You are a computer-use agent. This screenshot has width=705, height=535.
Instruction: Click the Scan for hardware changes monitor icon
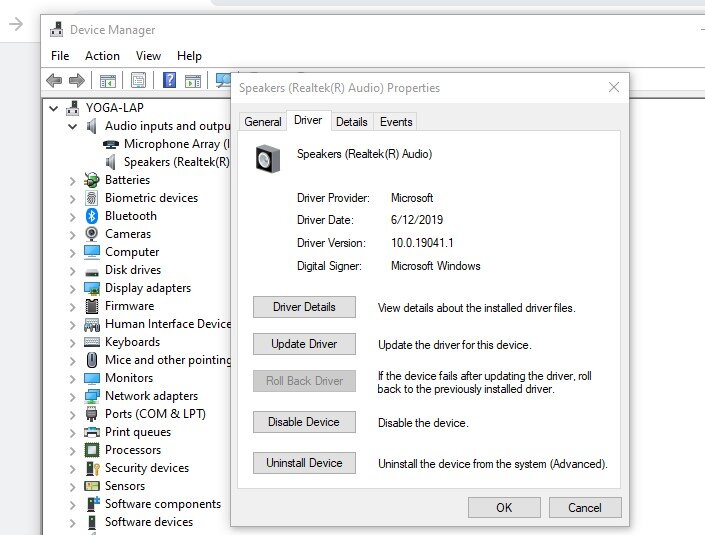tap(223, 80)
